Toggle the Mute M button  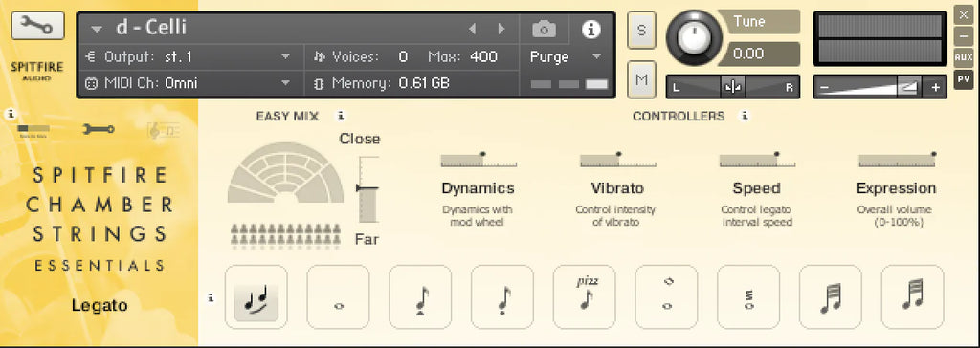coord(641,79)
